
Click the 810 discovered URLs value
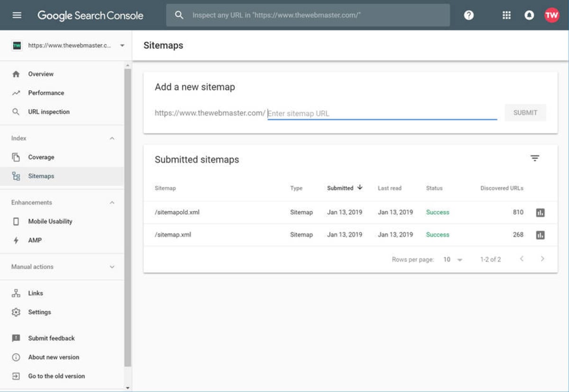click(x=518, y=212)
